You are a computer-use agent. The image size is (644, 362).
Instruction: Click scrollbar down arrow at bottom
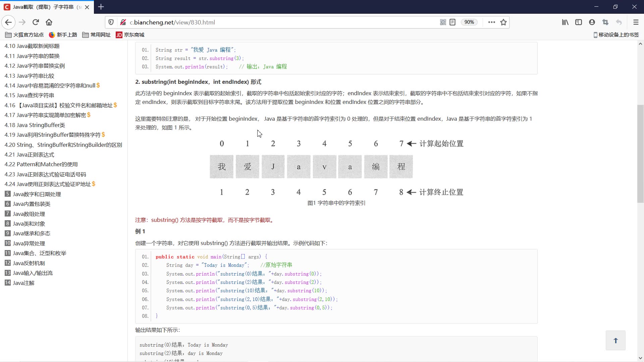pyautogui.click(x=640, y=358)
